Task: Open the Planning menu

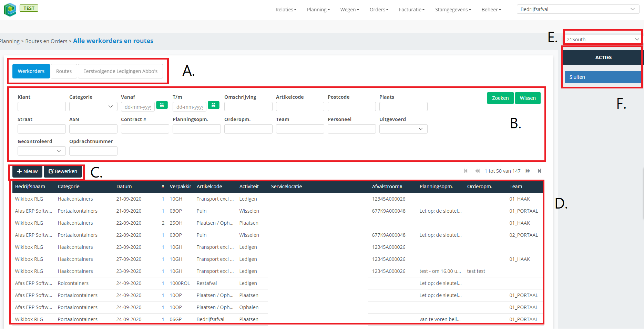Action: [x=318, y=10]
